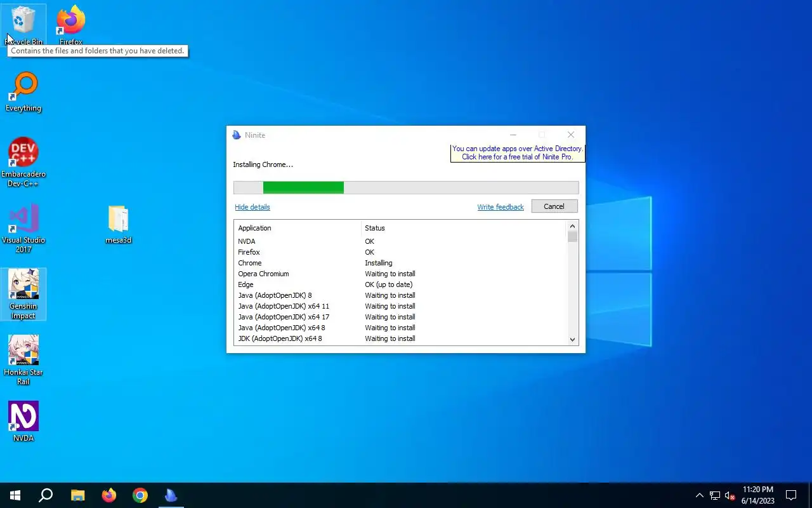Click the Installing status next to Chrome

coord(378,263)
